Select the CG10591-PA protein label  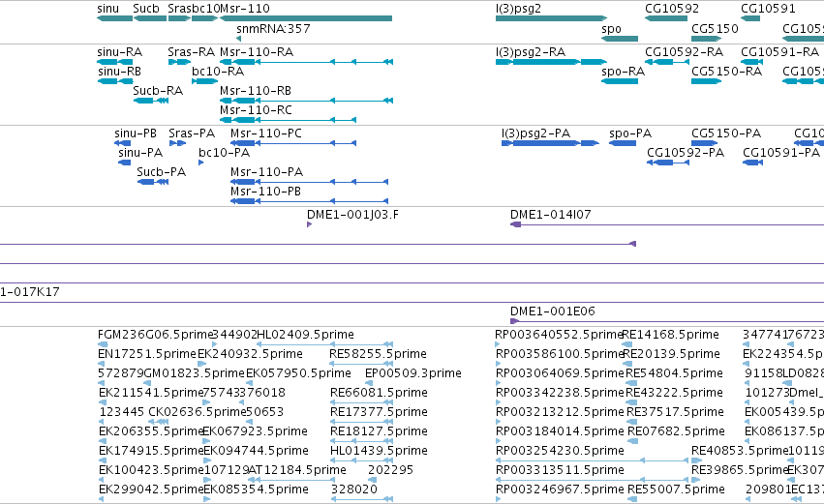pos(781,153)
